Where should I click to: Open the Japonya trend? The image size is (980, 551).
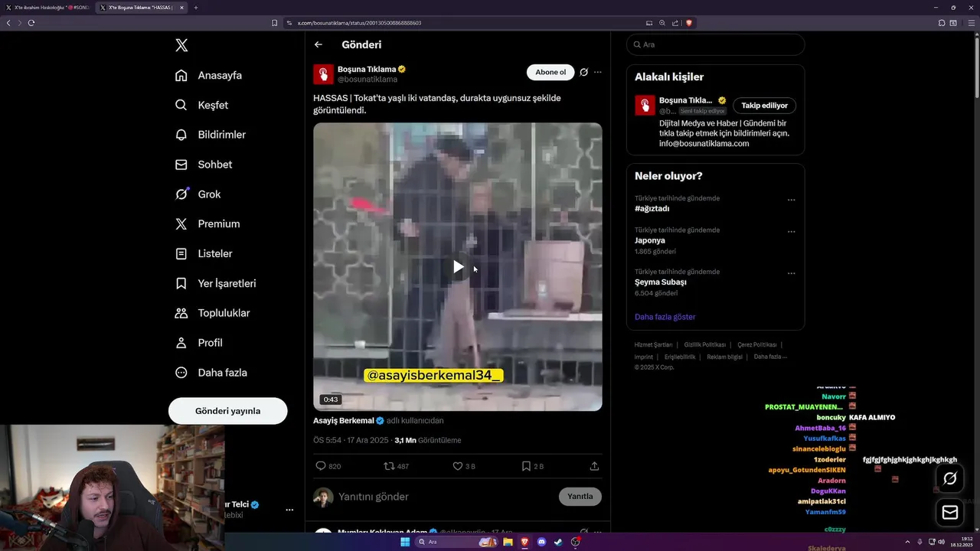[650, 240]
